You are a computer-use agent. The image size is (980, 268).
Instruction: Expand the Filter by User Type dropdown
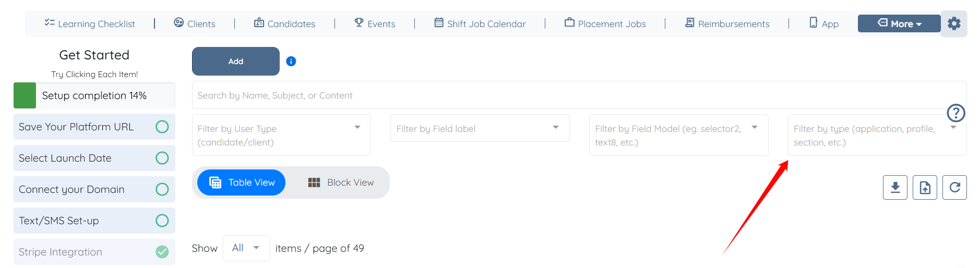pos(281,135)
